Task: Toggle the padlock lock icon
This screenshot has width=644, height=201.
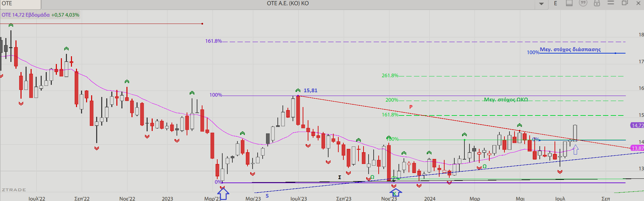Action: (x=597, y=3)
